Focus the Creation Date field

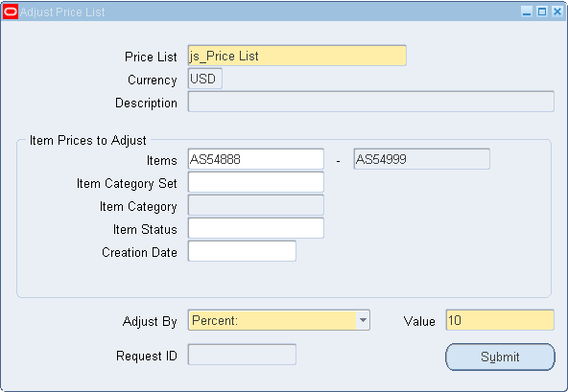[242, 251]
